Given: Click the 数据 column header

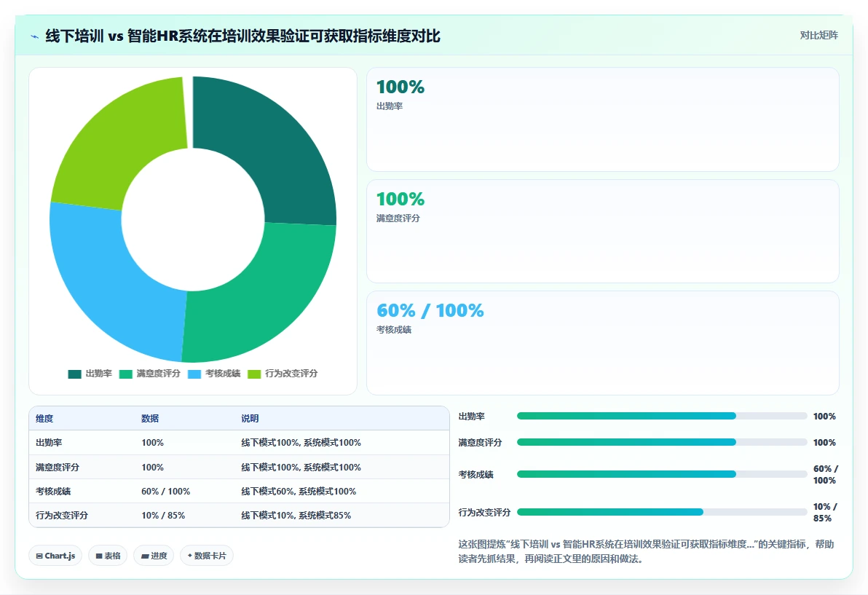Looking at the screenshot, I should [150, 419].
